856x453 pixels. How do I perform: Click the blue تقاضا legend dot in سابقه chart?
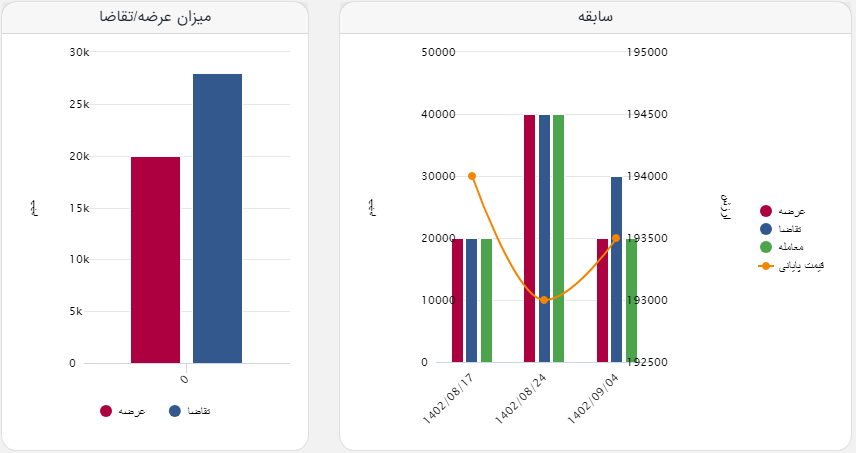[766, 229]
